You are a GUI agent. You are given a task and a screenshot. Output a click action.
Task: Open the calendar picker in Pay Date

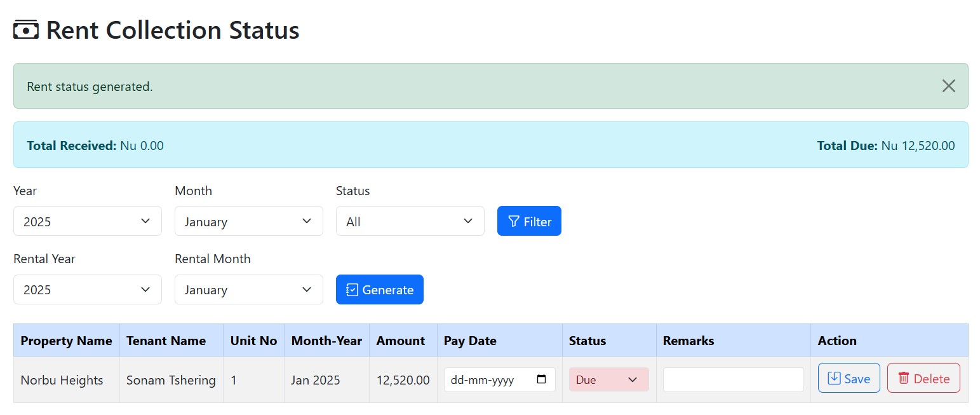(541, 379)
